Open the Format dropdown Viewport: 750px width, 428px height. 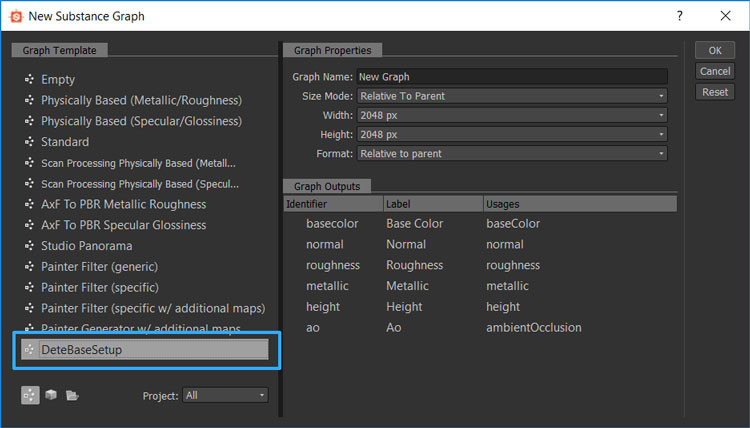tap(511, 153)
